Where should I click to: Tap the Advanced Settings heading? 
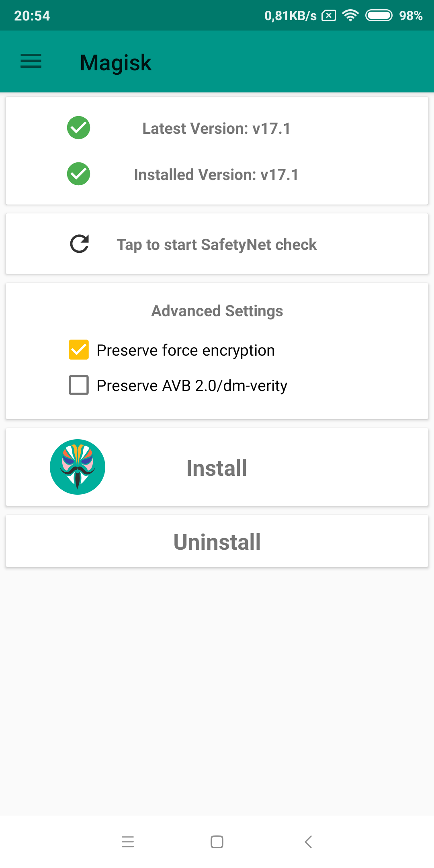click(x=217, y=311)
